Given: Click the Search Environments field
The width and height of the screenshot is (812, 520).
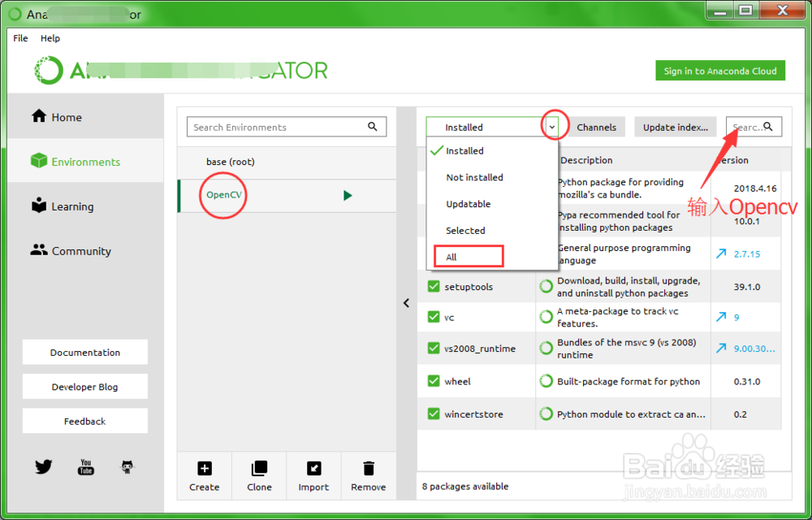Looking at the screenshot, I should coord(287,127).
